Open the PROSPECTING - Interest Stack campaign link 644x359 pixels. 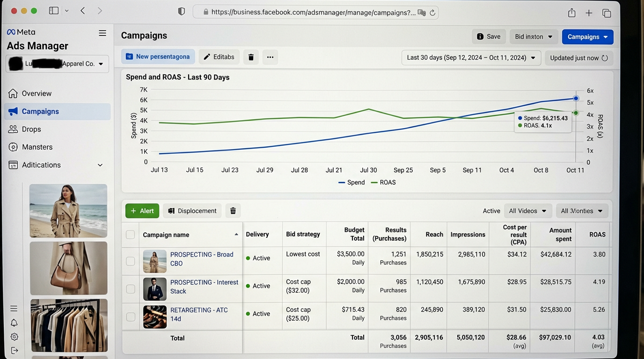click(x=204, y=287)
